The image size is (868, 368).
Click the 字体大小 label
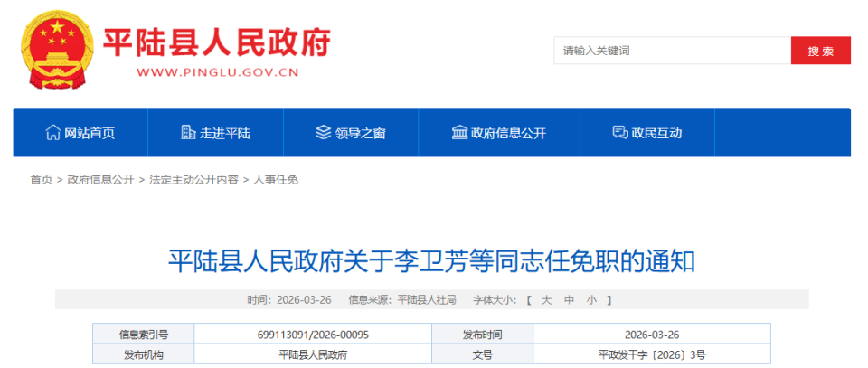[495, 300]
